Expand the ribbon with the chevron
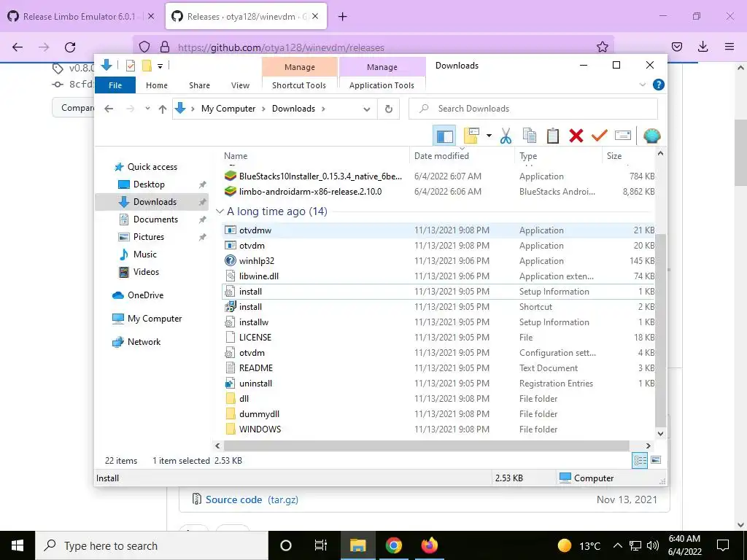 (643, 85)
